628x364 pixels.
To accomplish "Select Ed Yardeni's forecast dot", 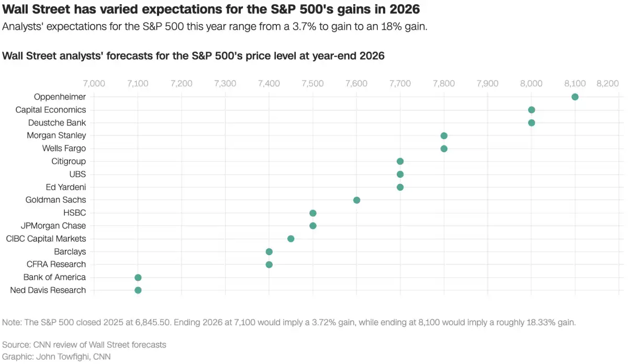I will [x=400, y=187].
